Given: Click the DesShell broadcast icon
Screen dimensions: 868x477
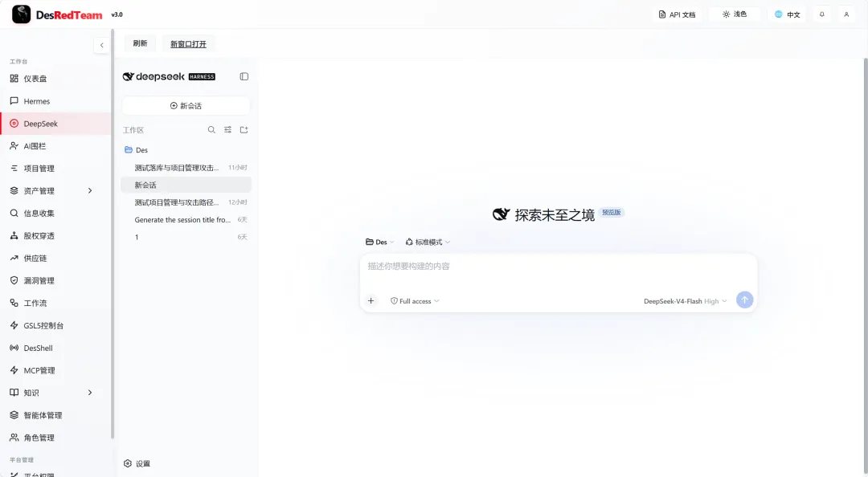Looking at the screenshot, I should coord(14,348).
